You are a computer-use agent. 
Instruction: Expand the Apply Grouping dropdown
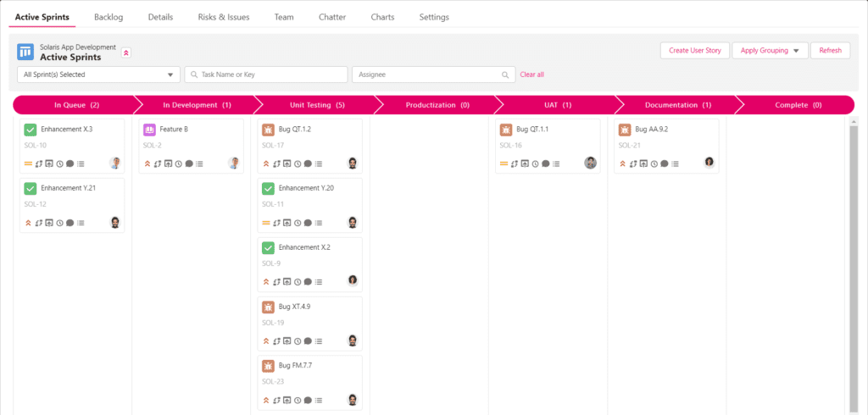(770, 51)
